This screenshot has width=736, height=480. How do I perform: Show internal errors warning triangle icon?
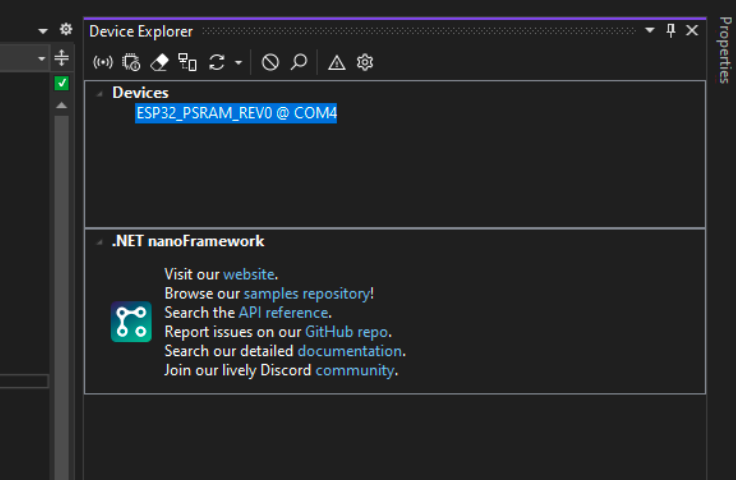point(337,62)
